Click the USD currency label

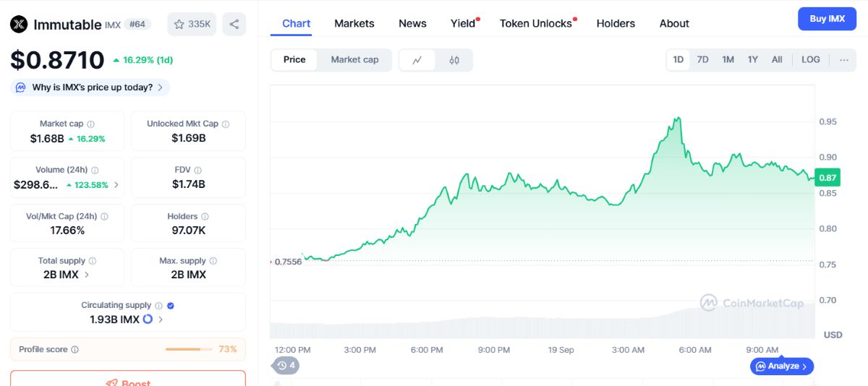point(833,335)
